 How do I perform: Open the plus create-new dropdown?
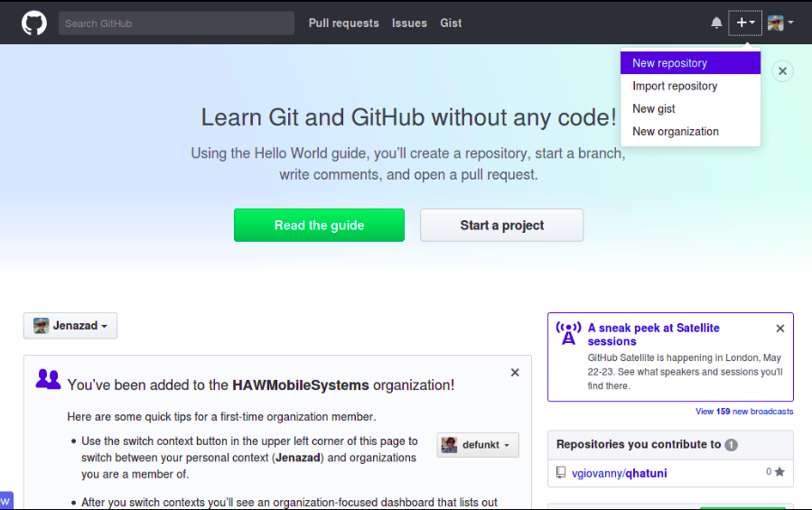tap(745, 23)
